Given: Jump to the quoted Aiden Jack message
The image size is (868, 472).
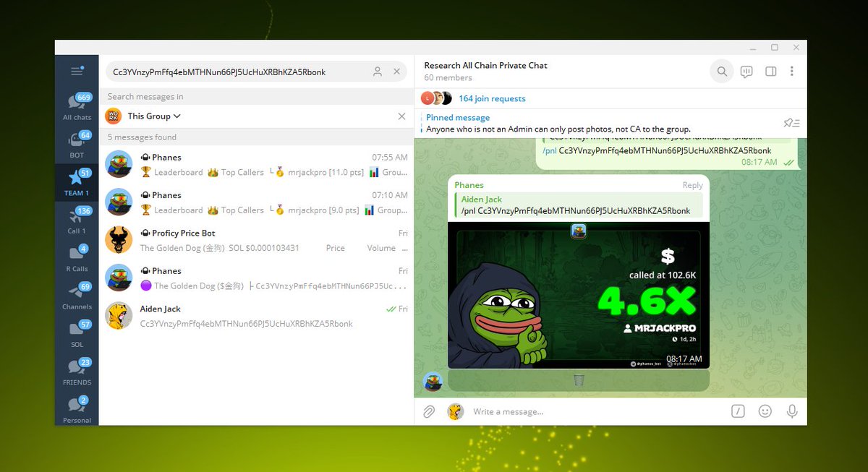Looking at the screenshot, I should 578,205.
